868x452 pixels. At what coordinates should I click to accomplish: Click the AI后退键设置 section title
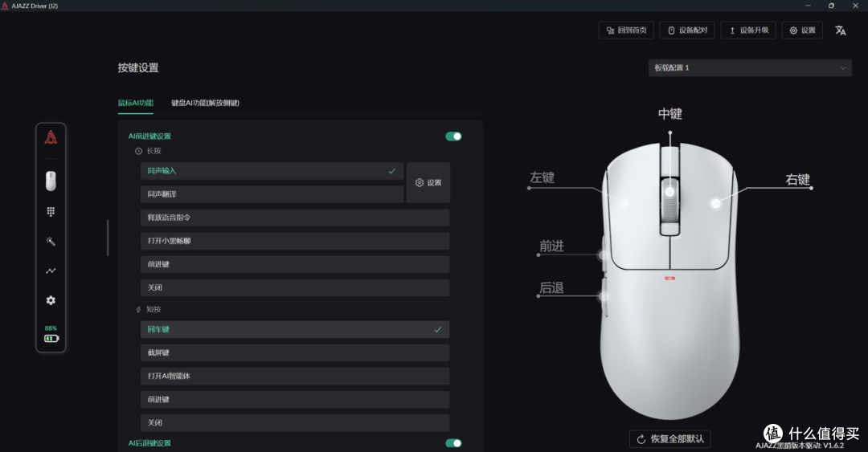pyautogui.click(x=149, y=443)
